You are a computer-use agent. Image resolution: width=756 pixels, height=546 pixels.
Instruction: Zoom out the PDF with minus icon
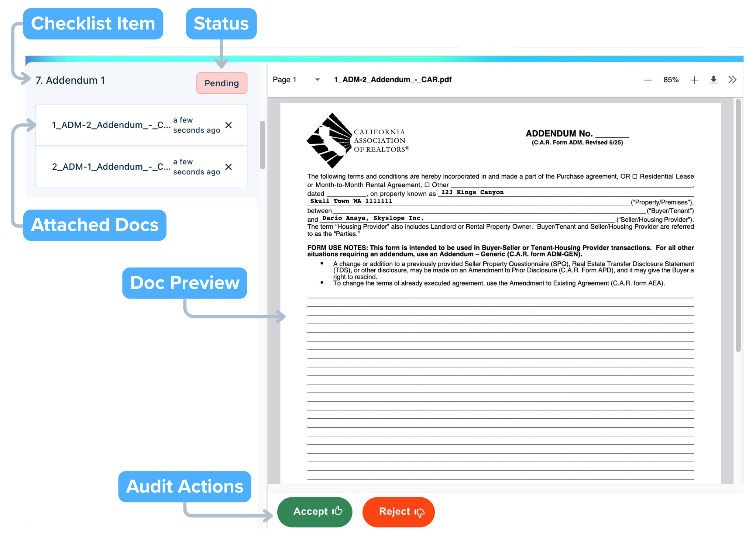point(647,80)
